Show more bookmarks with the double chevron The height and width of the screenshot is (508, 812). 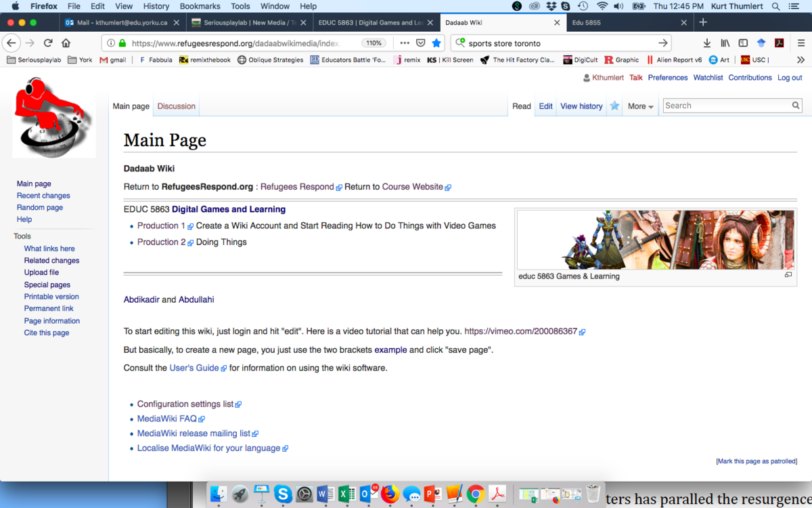(x=800, y=60)
